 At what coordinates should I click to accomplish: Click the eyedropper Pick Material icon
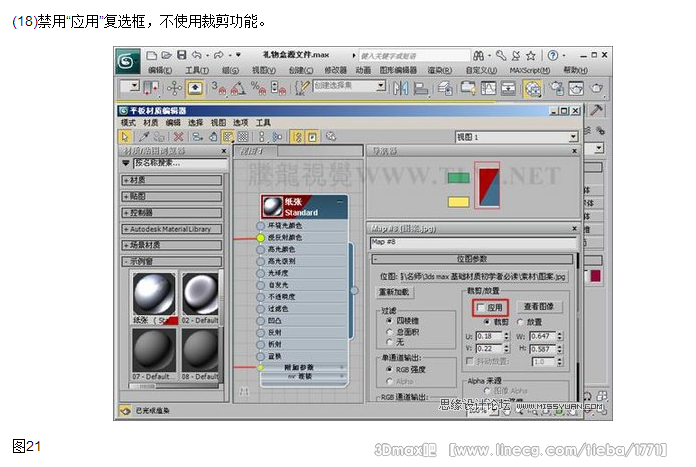[144, 137]
